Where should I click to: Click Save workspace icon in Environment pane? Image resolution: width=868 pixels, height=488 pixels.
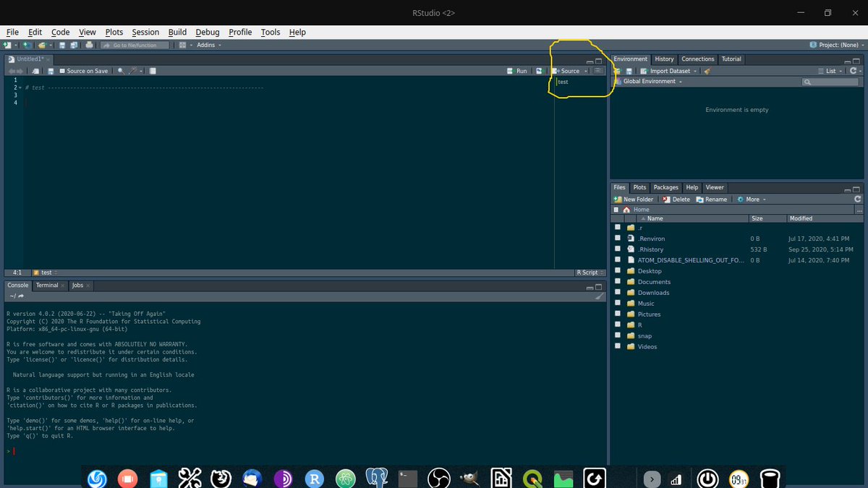pyautogui.click(x=629, y=71)
